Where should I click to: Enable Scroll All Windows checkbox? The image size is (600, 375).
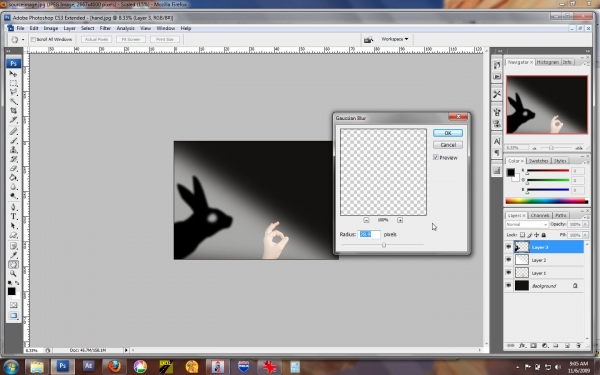click(33, 39)
